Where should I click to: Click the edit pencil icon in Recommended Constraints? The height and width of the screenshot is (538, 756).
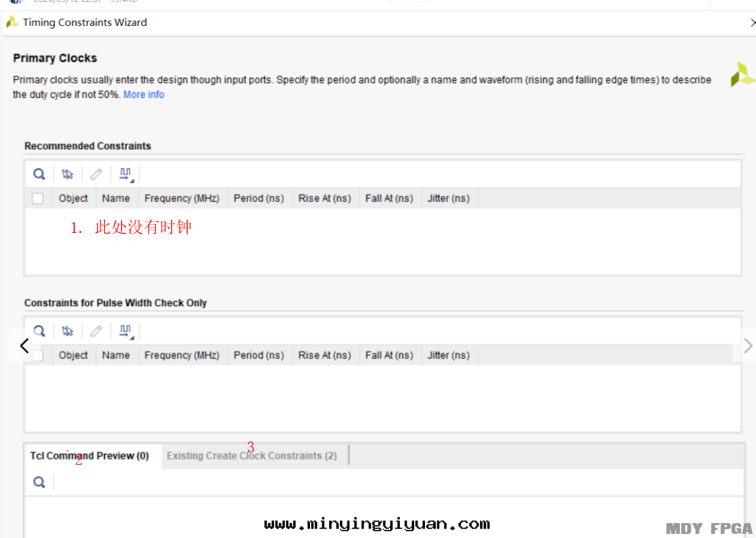point(96,175)
